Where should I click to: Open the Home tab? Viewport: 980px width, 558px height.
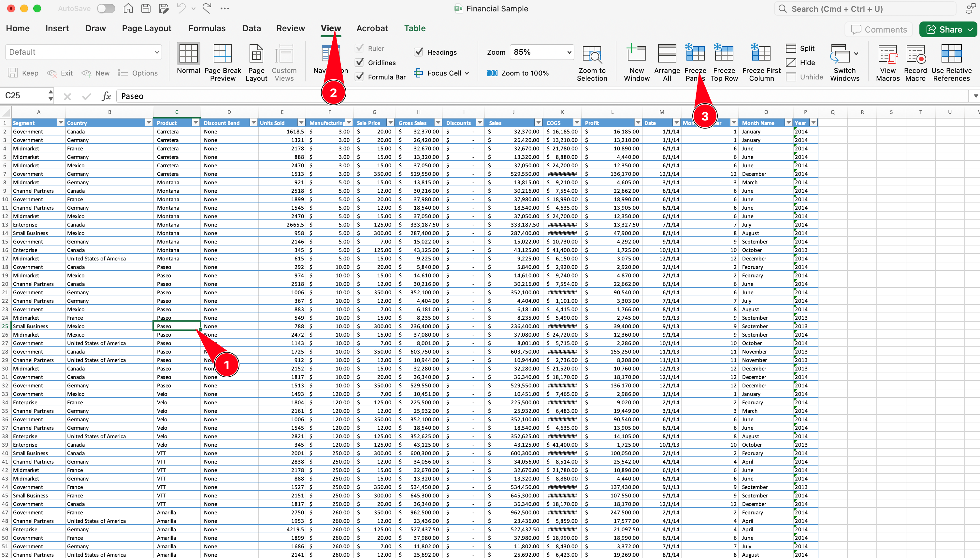tap(18, 28)
